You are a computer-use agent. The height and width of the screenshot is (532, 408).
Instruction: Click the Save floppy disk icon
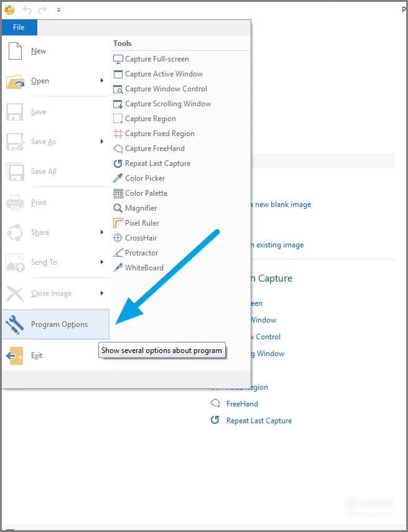tap(14, 112)
